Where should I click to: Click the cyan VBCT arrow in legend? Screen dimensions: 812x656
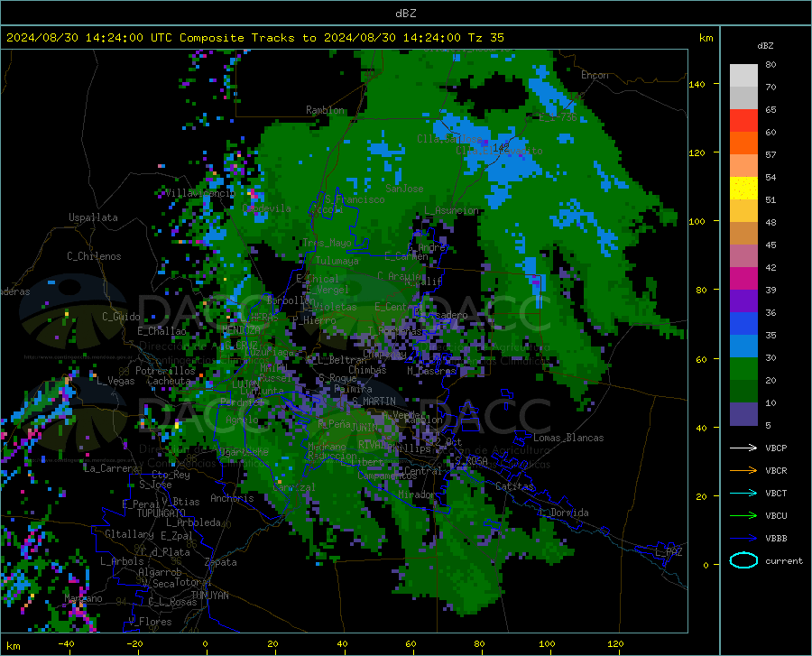[x=743, y=493]
